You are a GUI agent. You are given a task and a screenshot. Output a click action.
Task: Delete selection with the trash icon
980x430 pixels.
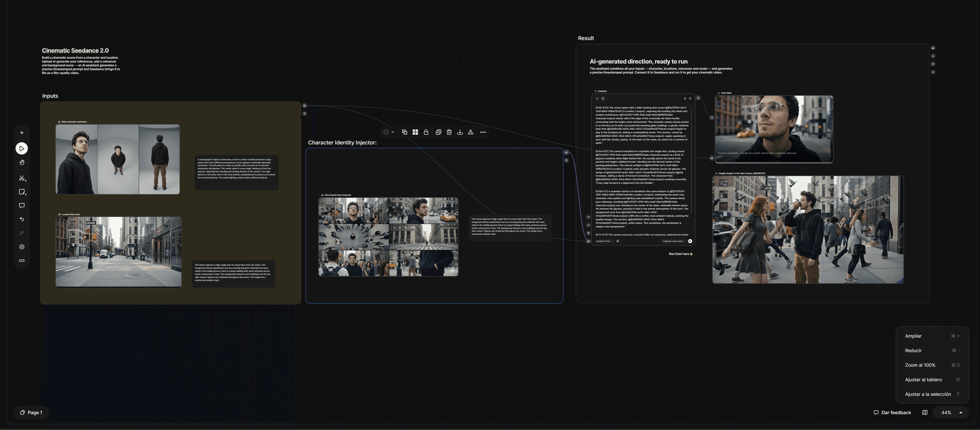449,132
